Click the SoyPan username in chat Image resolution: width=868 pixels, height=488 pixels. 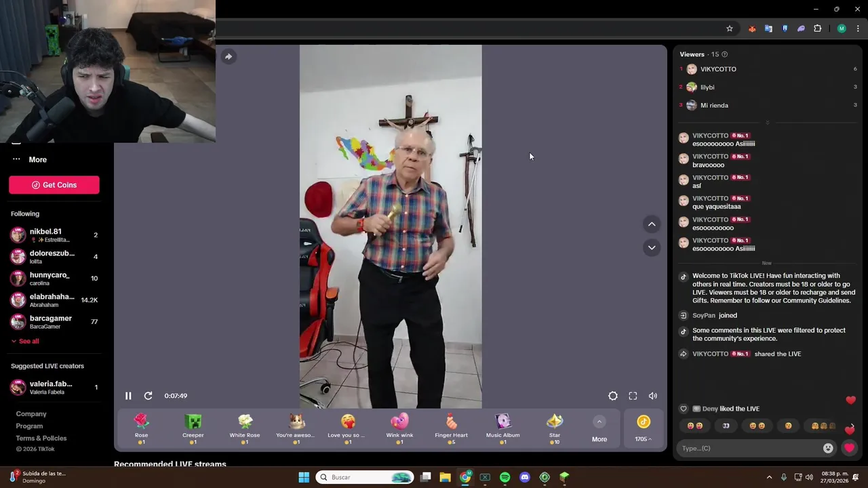click(x=704, y=316)
